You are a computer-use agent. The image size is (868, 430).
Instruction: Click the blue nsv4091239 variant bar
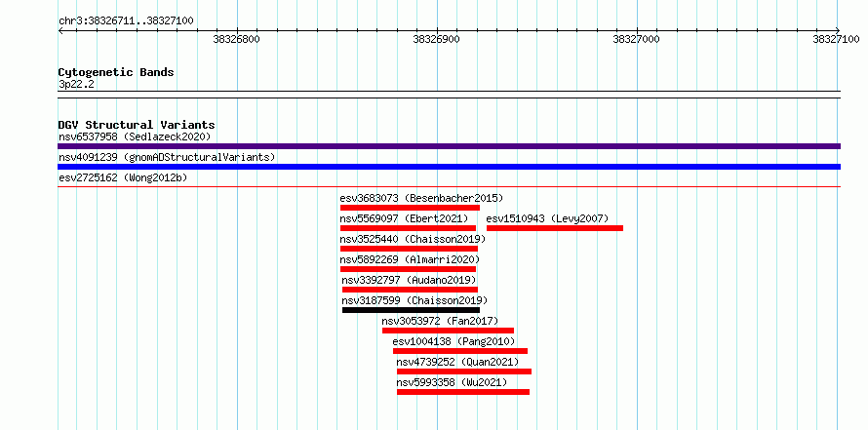(449, 167)
